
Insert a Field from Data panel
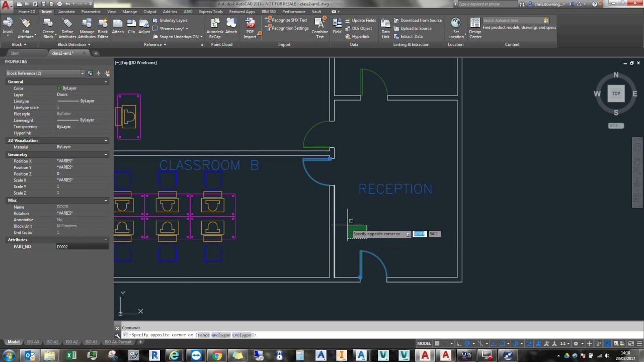tap(337, 26)
